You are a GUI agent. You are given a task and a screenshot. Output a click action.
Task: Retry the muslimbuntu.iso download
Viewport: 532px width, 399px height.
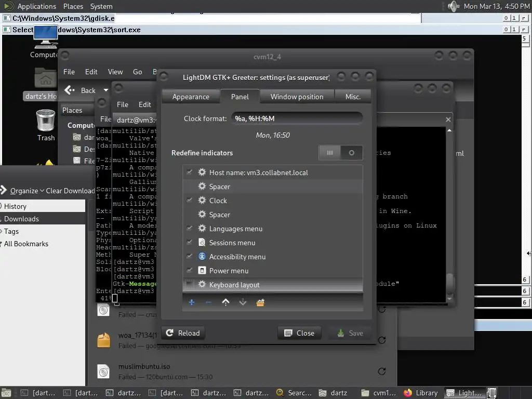[382, 371]
